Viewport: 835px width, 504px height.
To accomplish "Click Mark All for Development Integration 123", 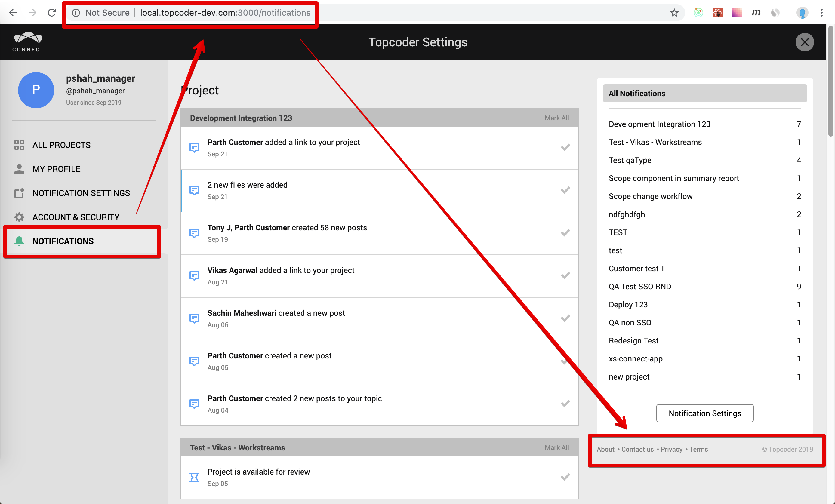I will pyautogui.click(x=556, y=118).
